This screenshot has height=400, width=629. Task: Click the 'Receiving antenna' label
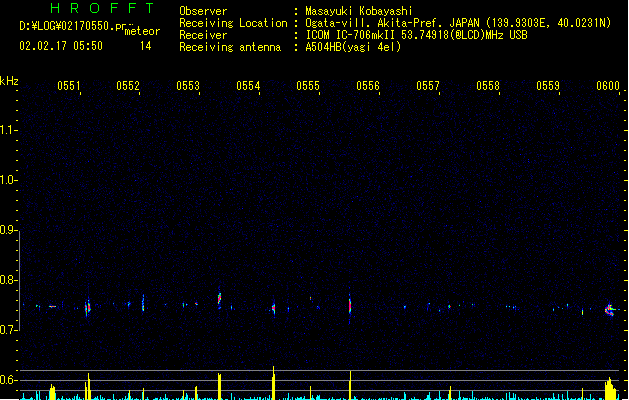230,47
